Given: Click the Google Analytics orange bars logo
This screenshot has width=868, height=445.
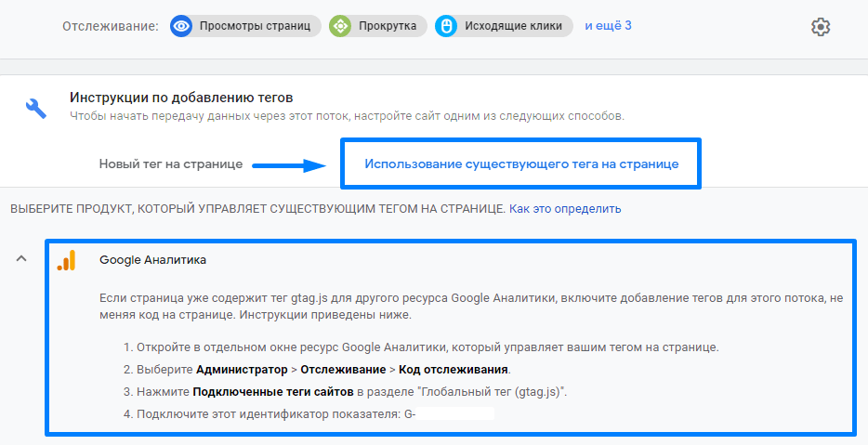Looking at the screenshot, I should [66, 260].
